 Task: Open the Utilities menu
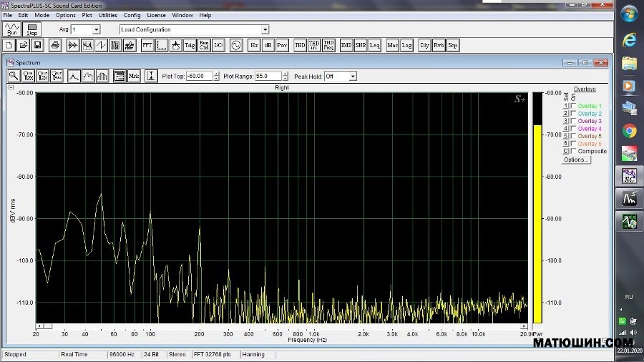coord(108,15)
